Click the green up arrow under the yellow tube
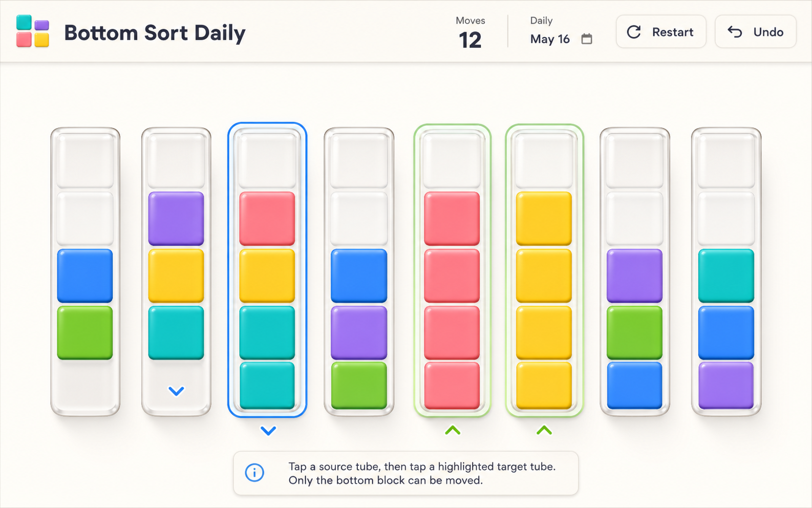 (544, 430)
